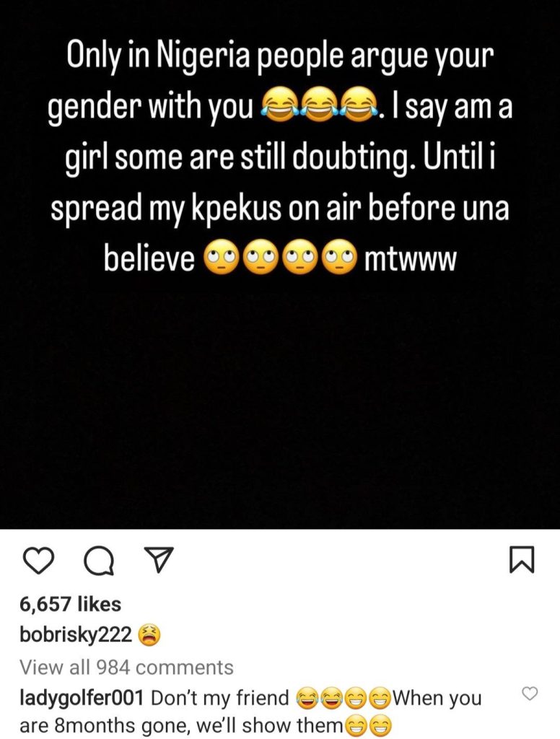Open ladygolfer001 commenter profile
560x739 pixels.
(x=81, y=698)
